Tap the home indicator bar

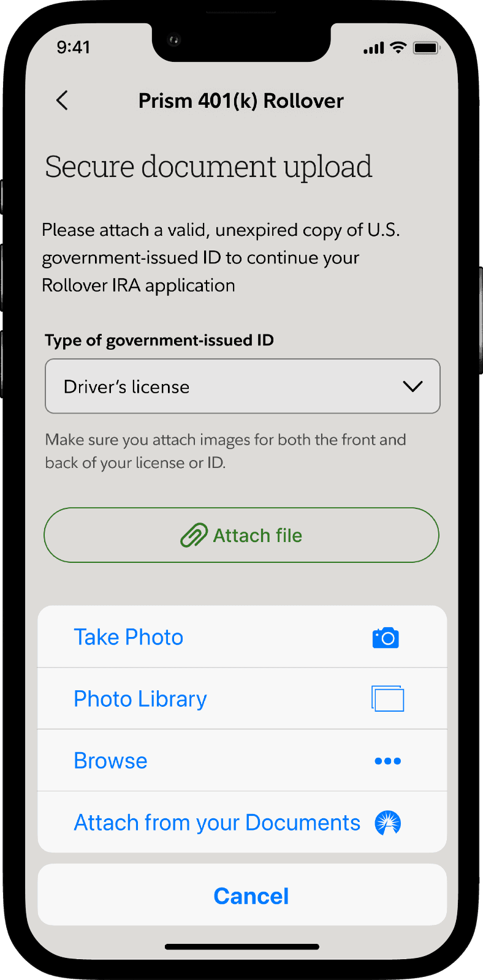click(242, 947)
